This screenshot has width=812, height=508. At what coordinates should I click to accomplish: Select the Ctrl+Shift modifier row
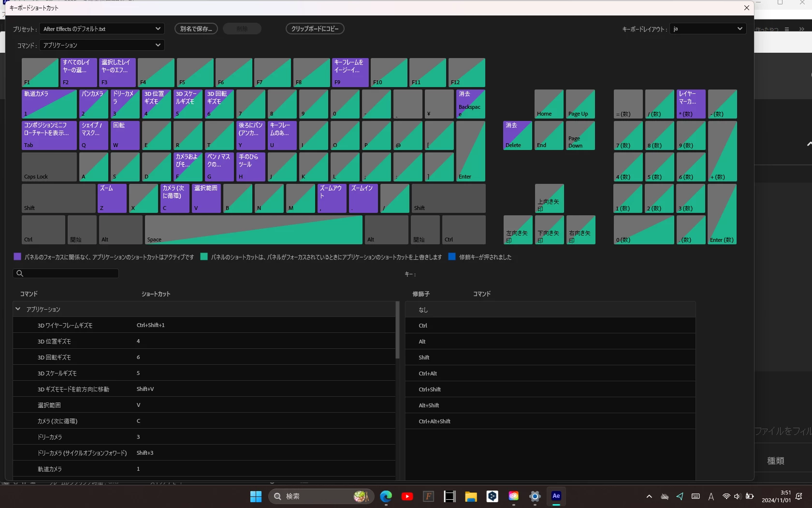pos(550,389)
